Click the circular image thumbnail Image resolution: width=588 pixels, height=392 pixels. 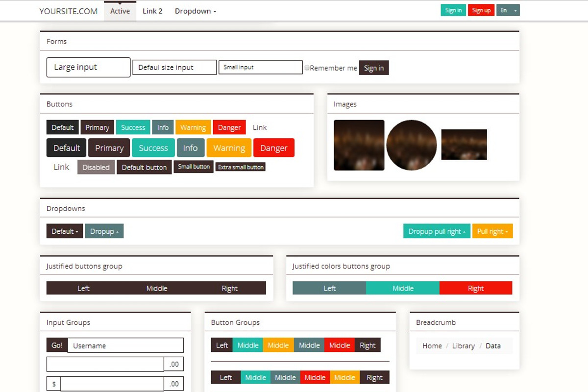click(412, 145)
